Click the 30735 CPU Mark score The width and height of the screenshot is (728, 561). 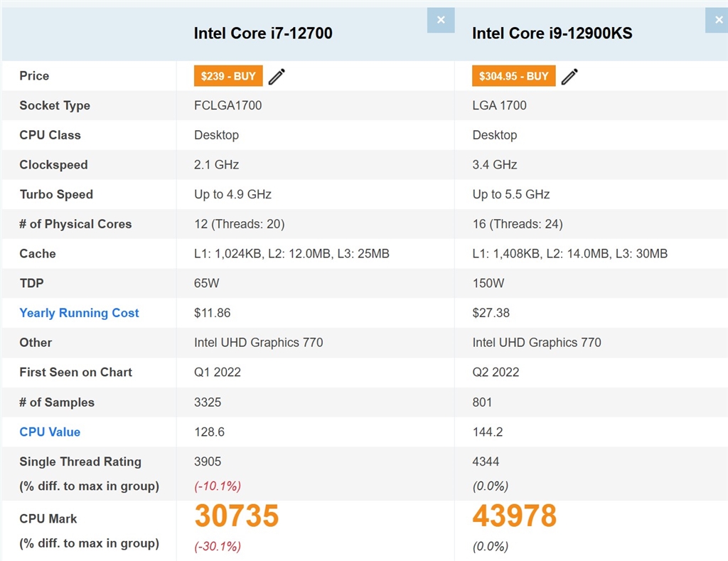pyautogui.click(x=236, y=515)
